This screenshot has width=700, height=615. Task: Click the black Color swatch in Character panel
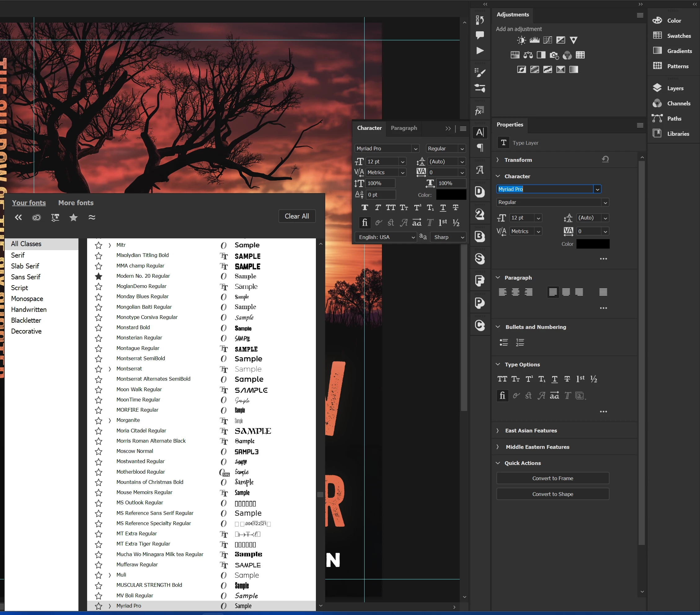pos(451,195)
